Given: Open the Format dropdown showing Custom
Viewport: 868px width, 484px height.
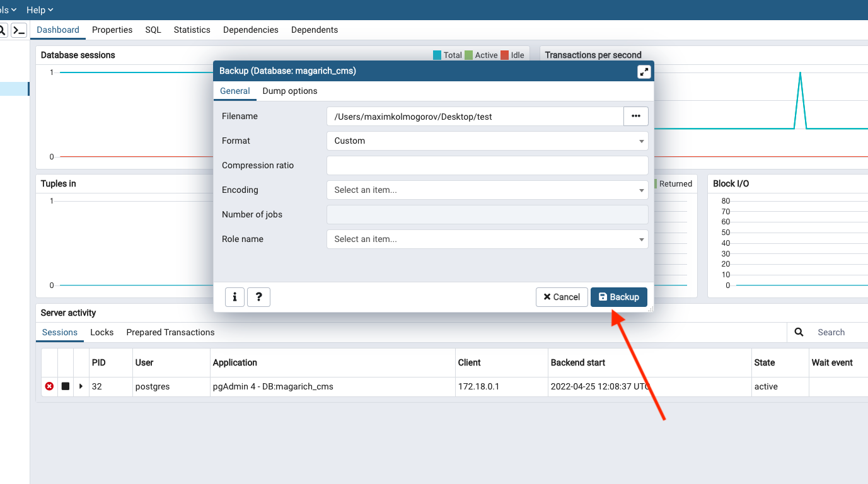Looking at the screenshot, I should (487, 141).
